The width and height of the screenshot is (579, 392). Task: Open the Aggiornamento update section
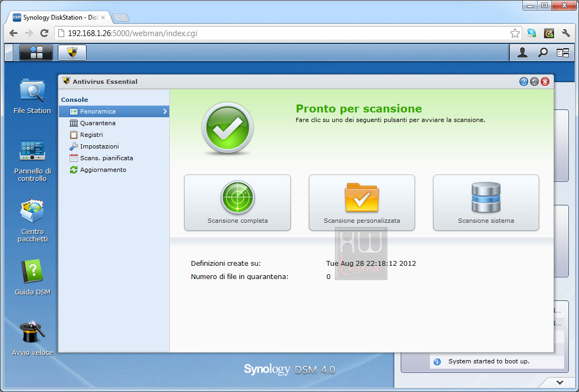[x=114, y=170]
